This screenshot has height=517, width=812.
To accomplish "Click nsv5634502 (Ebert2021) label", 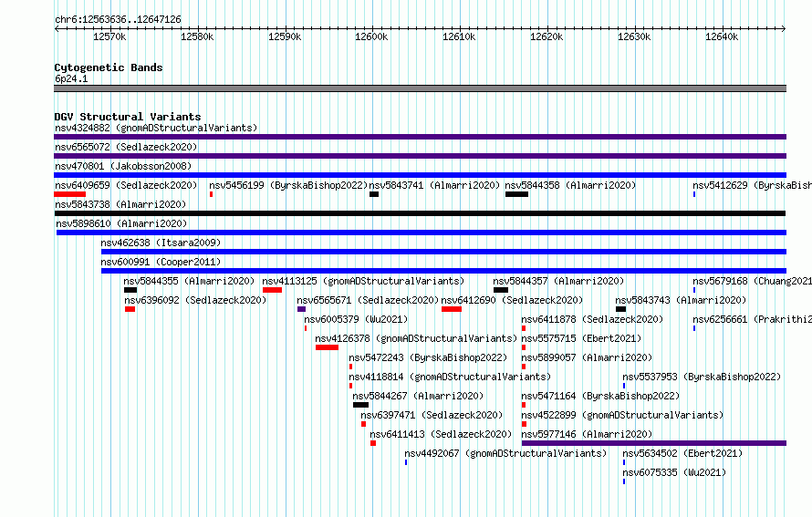I will (x=682, y=453).
